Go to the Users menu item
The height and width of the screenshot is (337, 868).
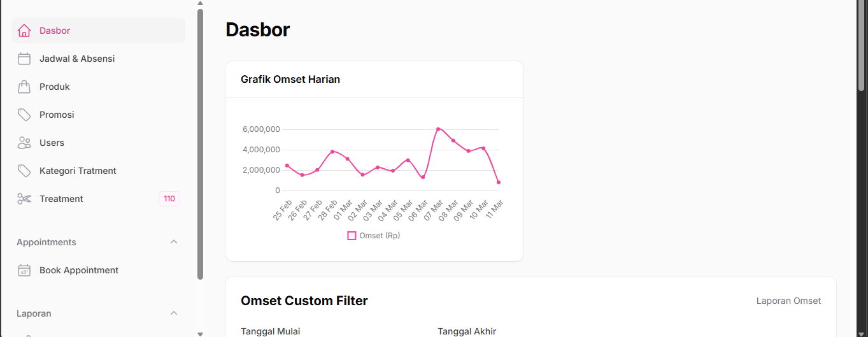coord(52,143)
